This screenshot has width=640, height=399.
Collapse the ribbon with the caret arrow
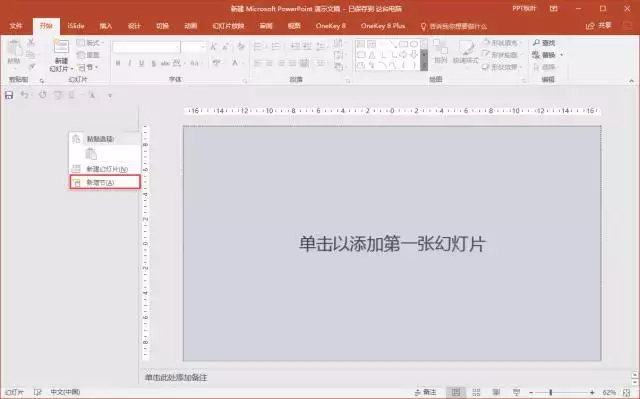tap(631, 81)
